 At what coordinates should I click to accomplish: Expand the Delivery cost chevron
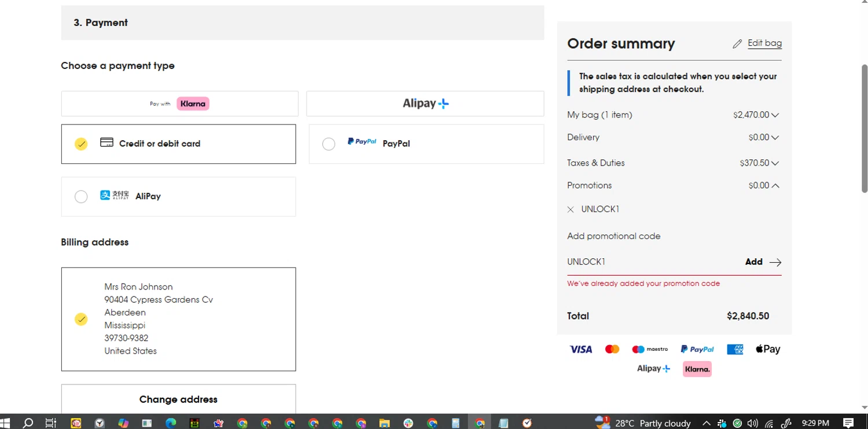[x=775, y=138]
